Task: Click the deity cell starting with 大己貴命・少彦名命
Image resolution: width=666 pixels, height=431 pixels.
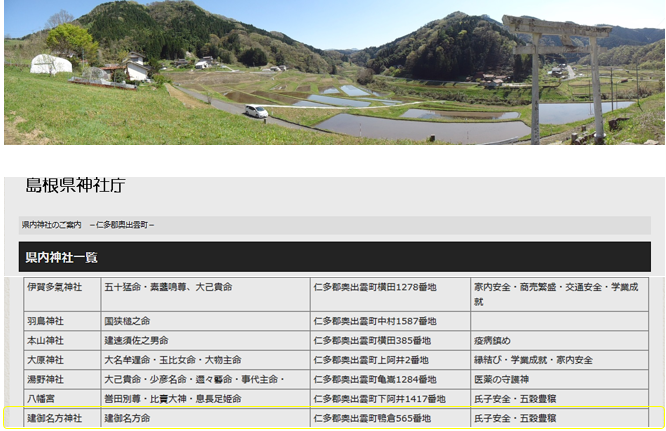Action: click(206, 380)
